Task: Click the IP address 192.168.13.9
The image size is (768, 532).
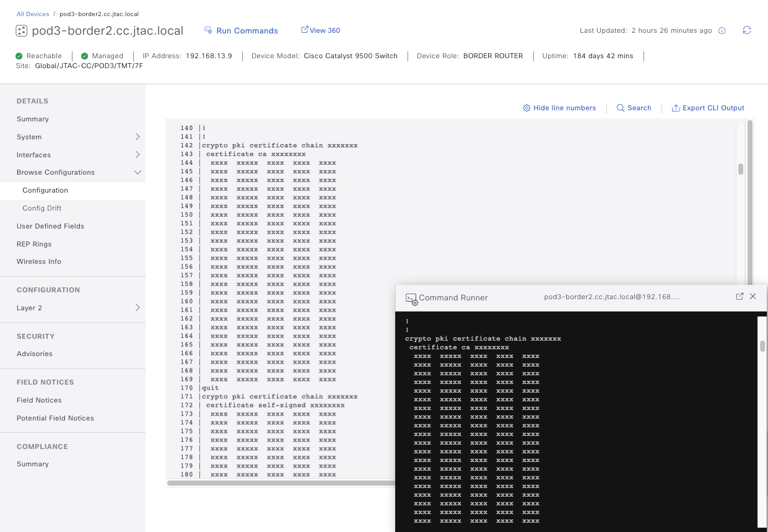Action: (x=209, y=56)
